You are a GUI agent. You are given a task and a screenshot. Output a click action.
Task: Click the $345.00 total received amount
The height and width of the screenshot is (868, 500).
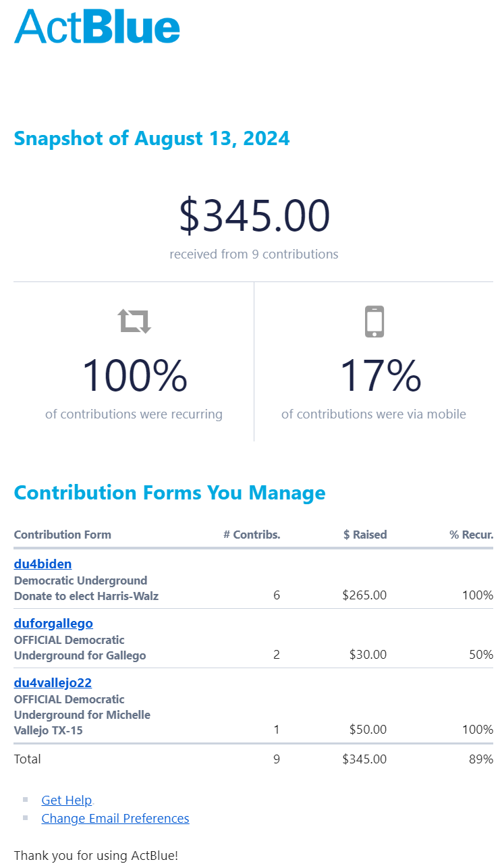[254, 215]
